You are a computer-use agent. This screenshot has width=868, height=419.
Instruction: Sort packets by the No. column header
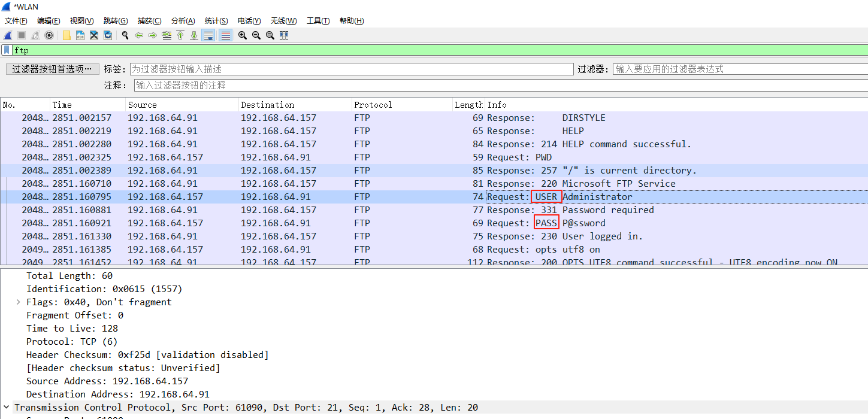point(25,105)
